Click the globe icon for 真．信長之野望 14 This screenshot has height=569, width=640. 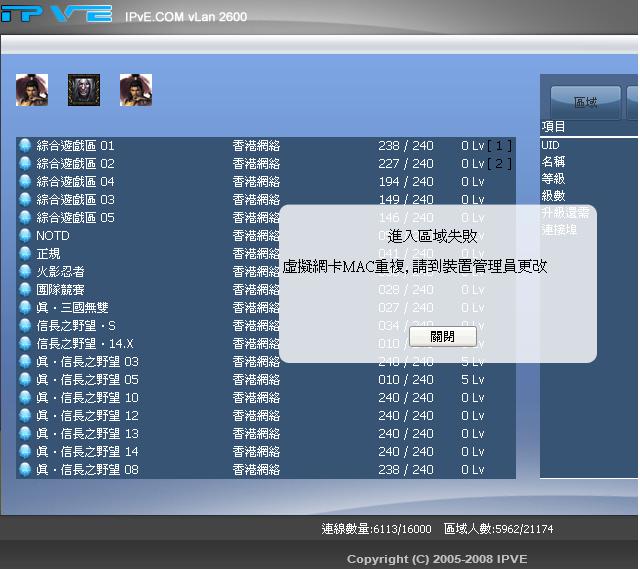25,451
